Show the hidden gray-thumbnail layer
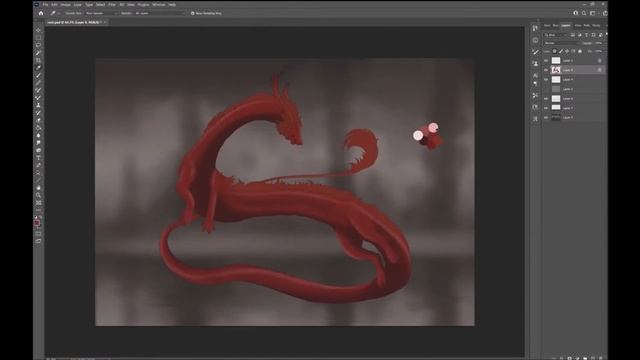This screenshot has width=640, height=360. coord(546,89)
